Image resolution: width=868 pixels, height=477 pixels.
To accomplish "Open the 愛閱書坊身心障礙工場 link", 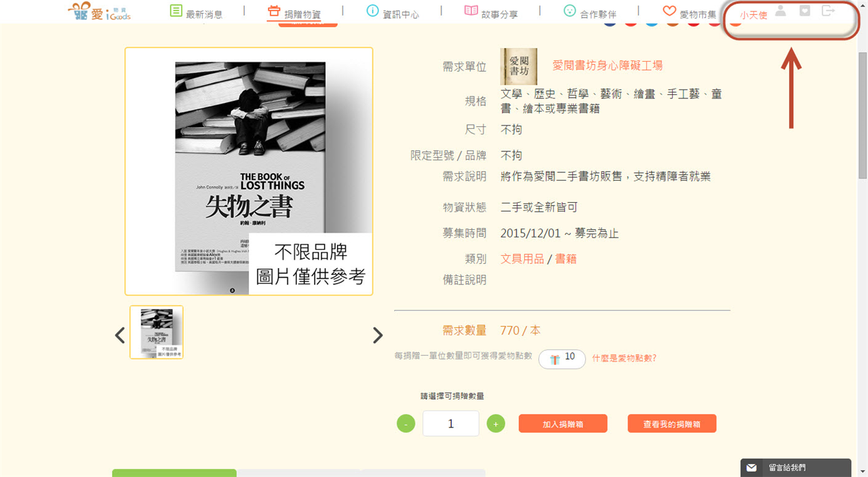I will 608,65.
